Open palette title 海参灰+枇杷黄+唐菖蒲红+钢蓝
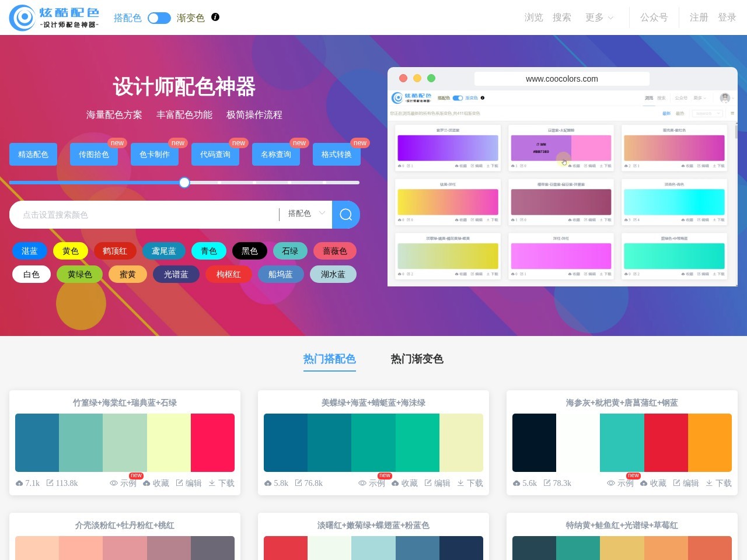Viewport: 747px width, 560px height. pyautogui.click(x=622, y=402)
